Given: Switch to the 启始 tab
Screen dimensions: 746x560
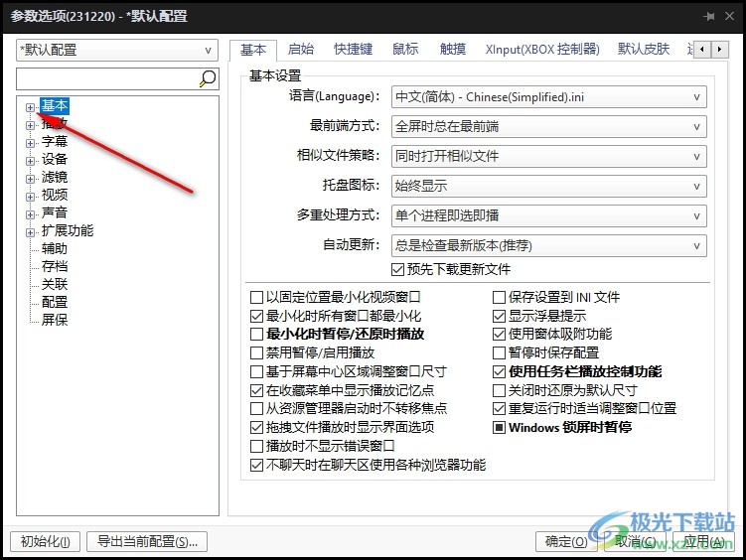Looking at the screenshot, I should click(x=301, y=49).
